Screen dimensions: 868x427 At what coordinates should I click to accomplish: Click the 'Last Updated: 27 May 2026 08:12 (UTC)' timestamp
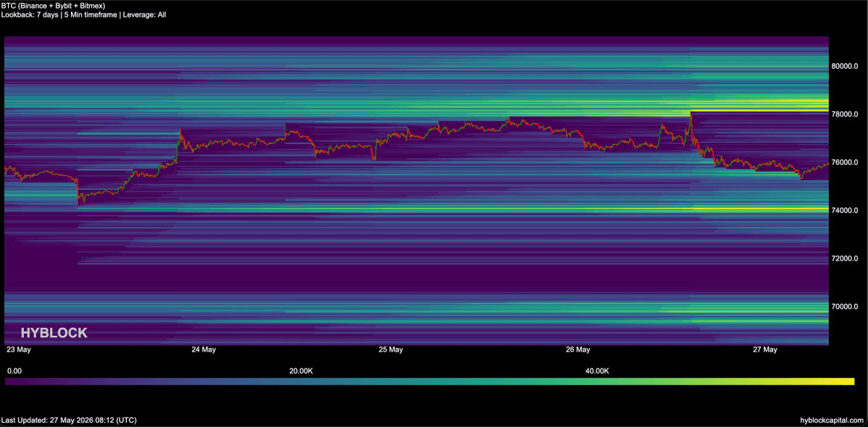(x=69, y=420)
